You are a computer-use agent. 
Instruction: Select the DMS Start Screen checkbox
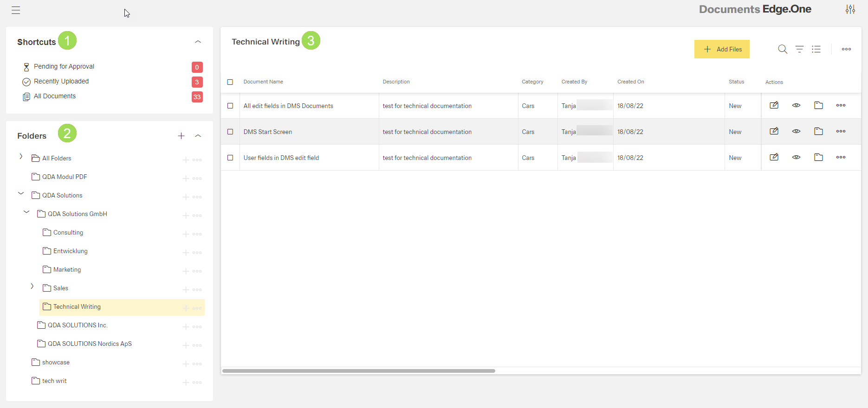click(x=230, y=132)
